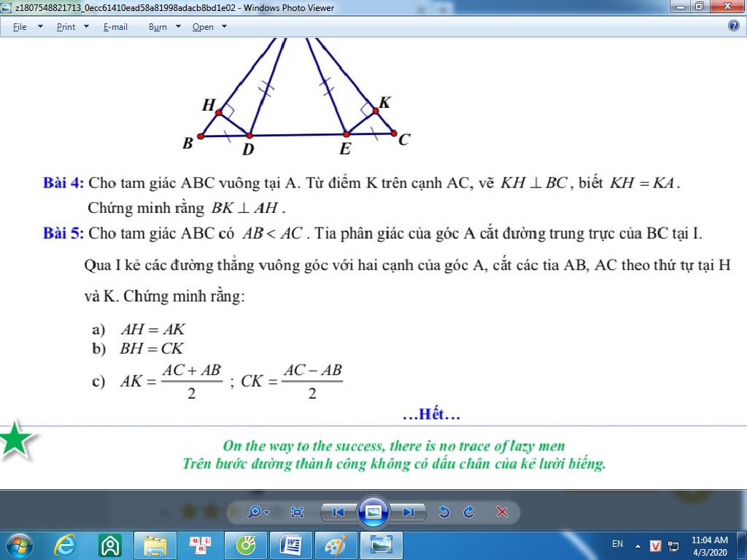The image size is (747, 560).
Task: Restore down the Photo Viewer window
Action: click(700, 6)
